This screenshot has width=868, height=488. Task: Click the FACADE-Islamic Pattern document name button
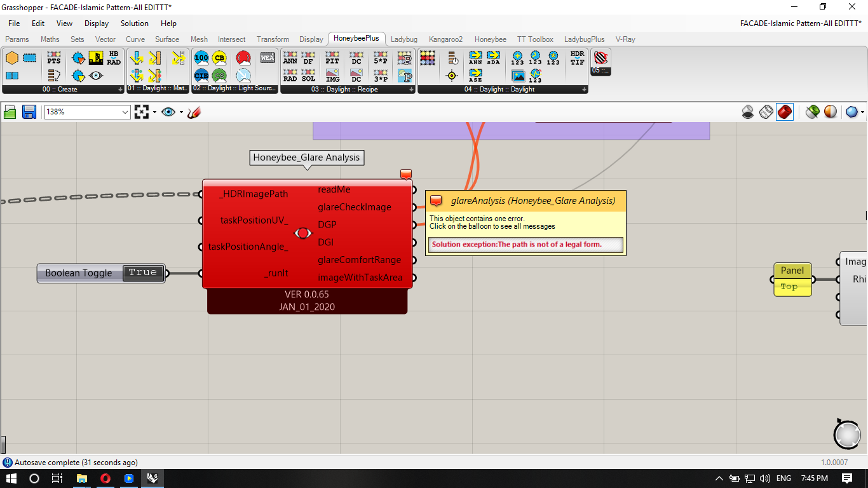[801, 24]
